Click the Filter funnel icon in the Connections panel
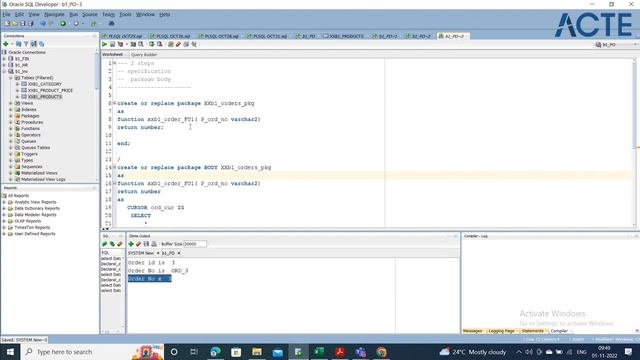The height and width of the screenshot is (360, 640). [x=26, y=44]
